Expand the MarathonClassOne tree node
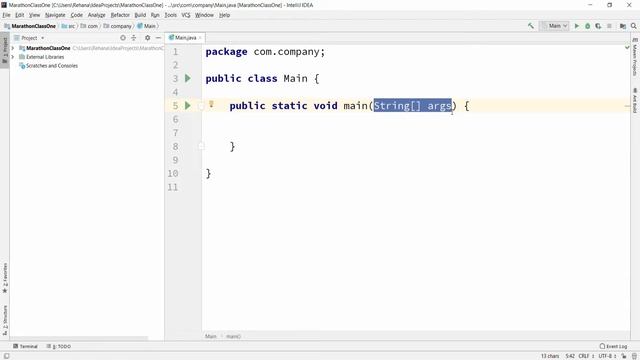640x360 pixels. click(x=13, y=48)
